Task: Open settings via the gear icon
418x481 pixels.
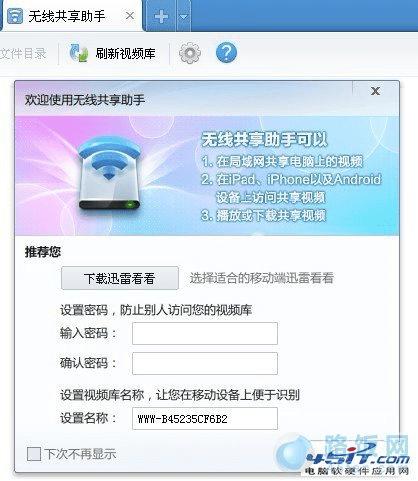Action: click(190, 53)
